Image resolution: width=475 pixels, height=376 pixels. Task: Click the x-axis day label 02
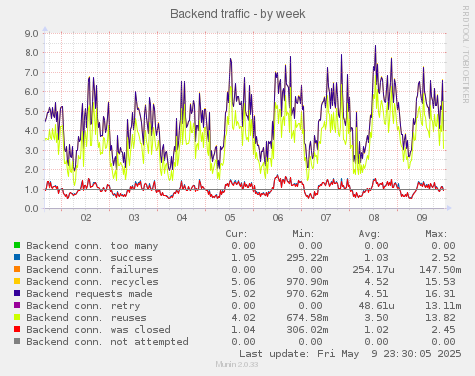click(x=86, y=218)
